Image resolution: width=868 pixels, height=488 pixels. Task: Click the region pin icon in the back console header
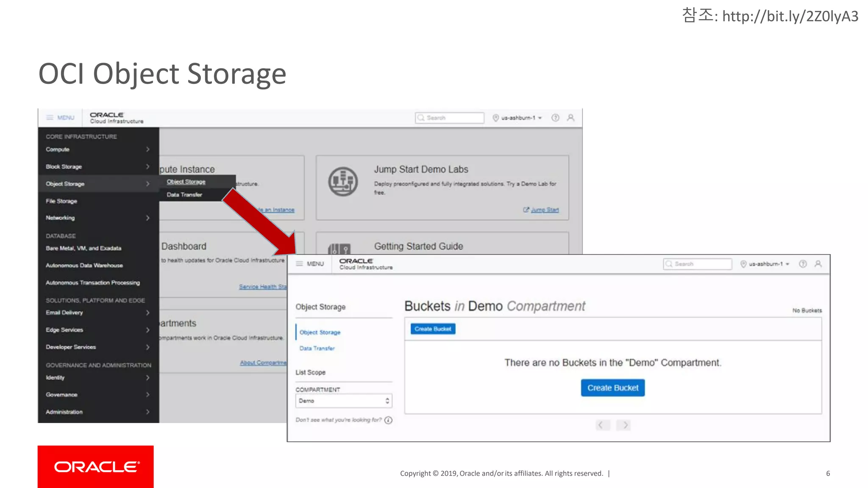(495, 118)
